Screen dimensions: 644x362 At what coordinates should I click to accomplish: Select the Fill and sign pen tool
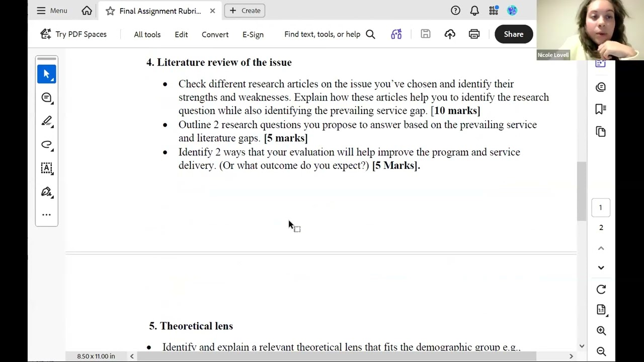47,192
